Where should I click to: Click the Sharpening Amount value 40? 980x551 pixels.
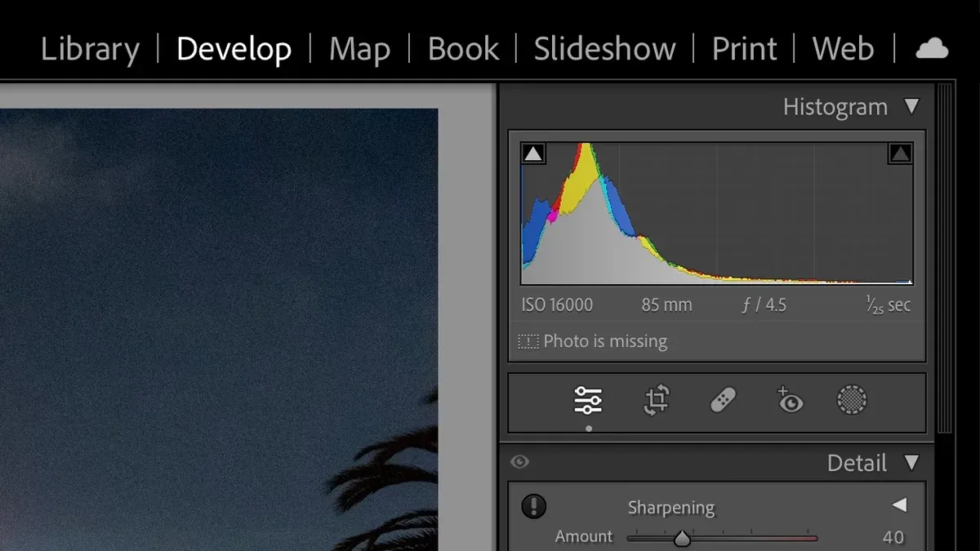[x=893, y=537]
